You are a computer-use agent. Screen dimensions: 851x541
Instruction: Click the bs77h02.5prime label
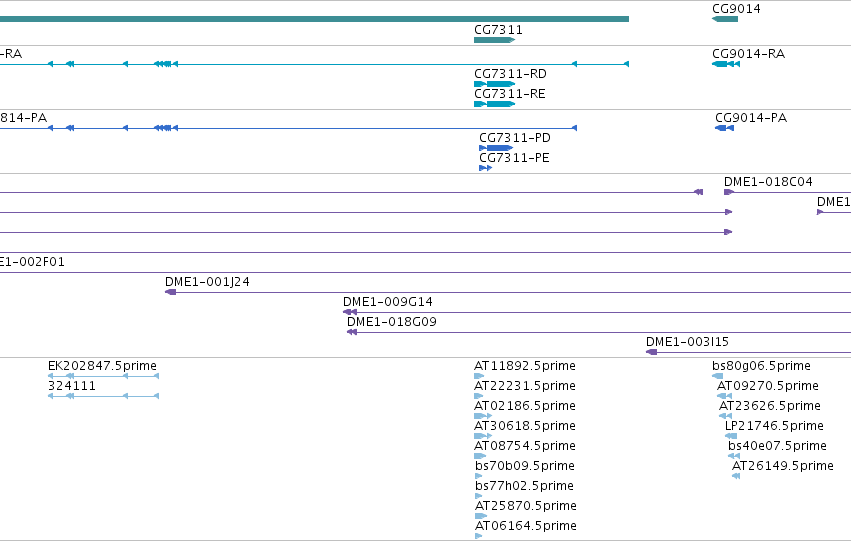tap(524, 486)
